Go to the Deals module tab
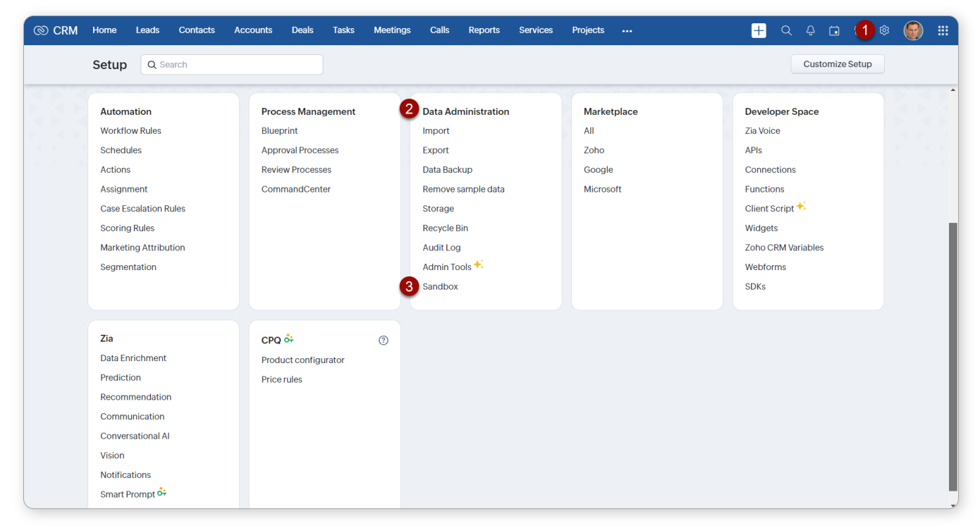Viewport: 980px width, 526px height. (x=302, y=30)
